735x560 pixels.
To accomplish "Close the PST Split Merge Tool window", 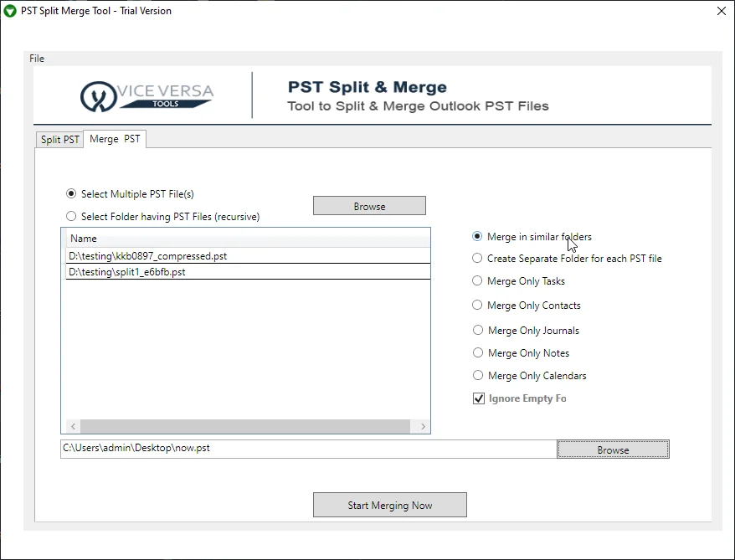I will point(722,11).
